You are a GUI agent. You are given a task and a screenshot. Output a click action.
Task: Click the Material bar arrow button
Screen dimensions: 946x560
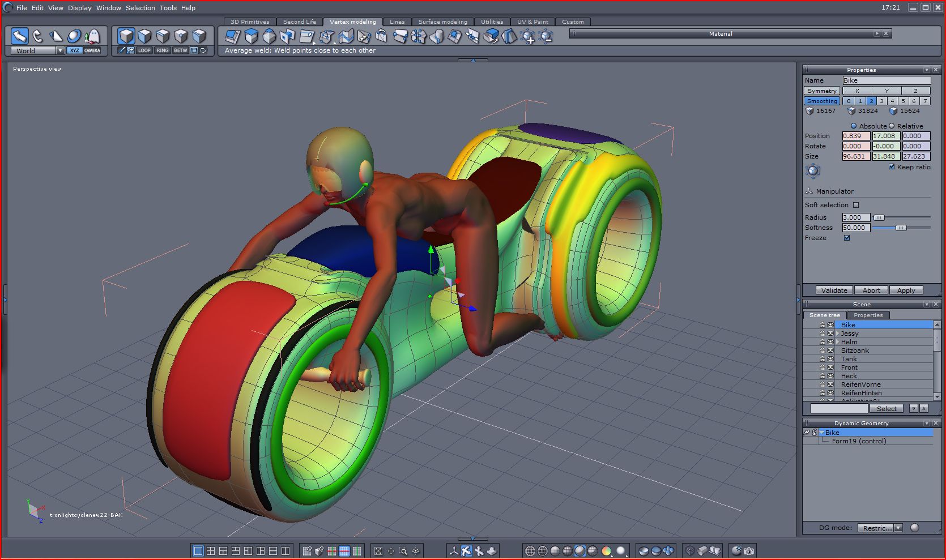[877, 33]
